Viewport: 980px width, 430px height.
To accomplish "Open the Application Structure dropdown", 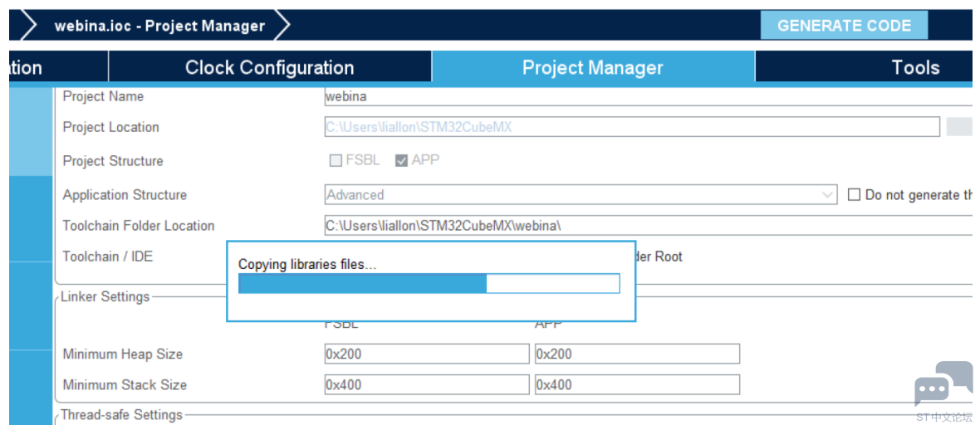I will pos(581,194).
